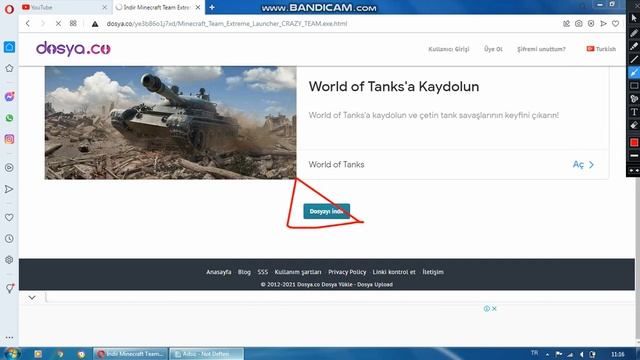Switch to Adsız - Not Defteri taskbar window

(207, 354)
